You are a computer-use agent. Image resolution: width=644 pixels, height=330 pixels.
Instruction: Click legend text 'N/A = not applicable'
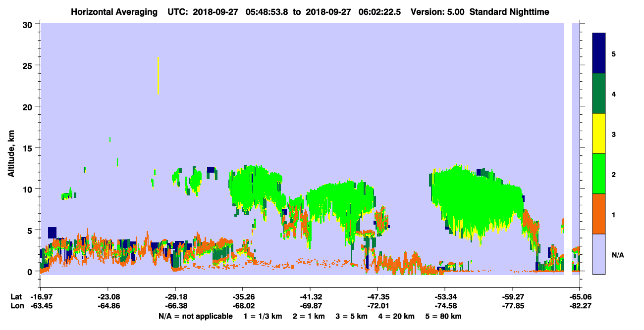[195, 316]
